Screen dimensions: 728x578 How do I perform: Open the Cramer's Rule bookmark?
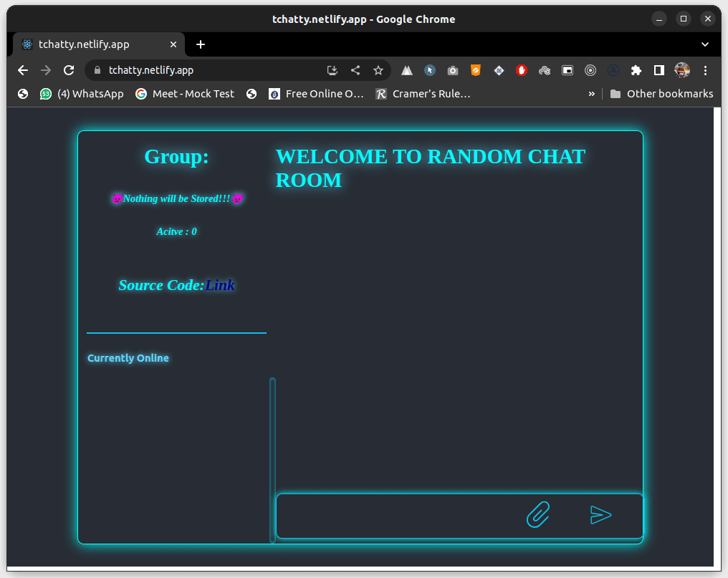click(x=423, y=94)
